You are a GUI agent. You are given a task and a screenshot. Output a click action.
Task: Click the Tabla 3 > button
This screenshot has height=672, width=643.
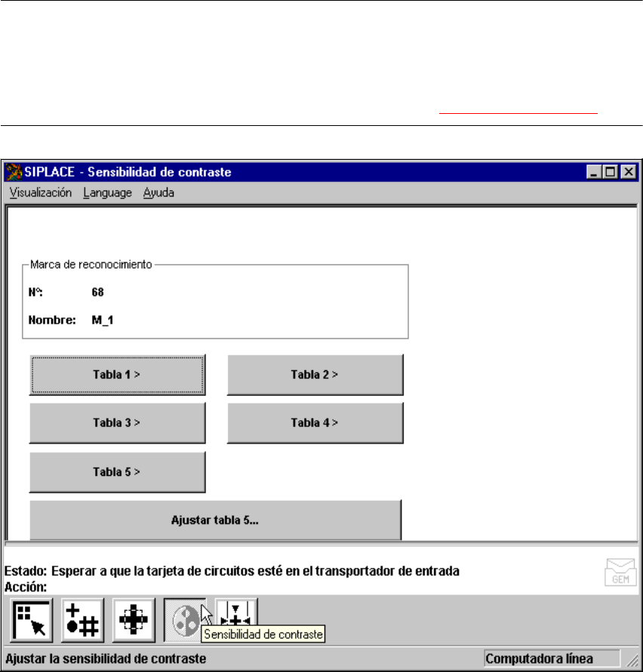click(x=117, y=423)
